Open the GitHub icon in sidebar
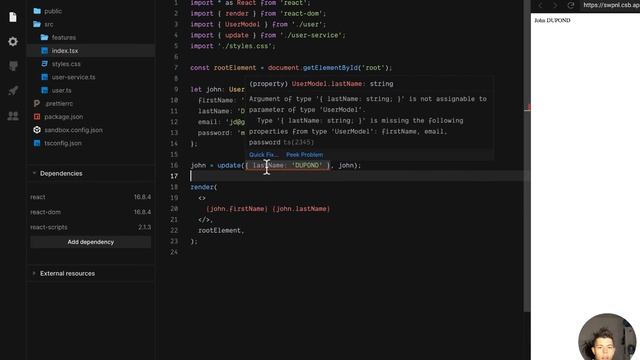 tap(13, 66)
